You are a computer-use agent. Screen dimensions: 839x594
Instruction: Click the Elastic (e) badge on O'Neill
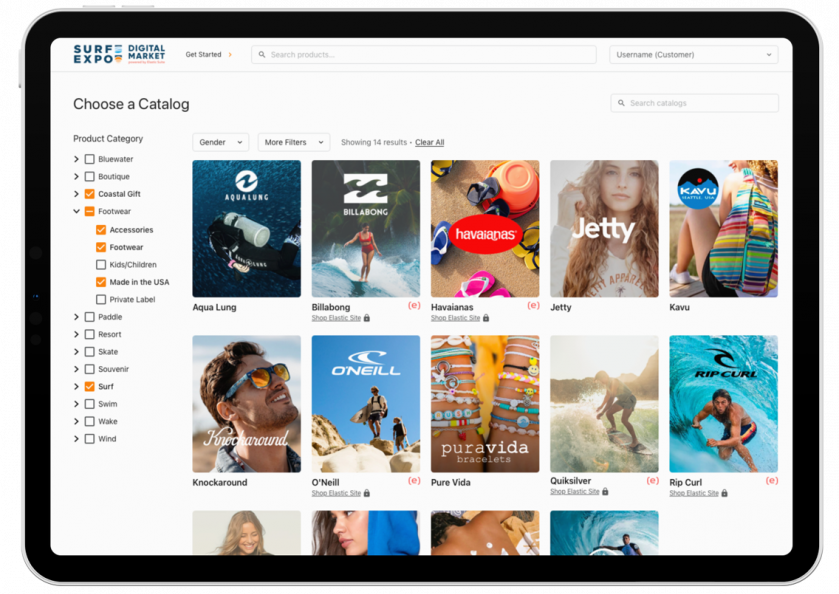click(x=414, y=481)
